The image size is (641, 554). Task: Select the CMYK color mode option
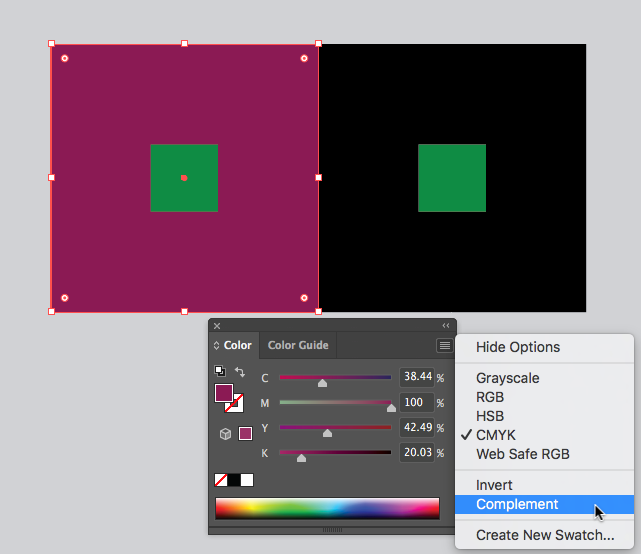pos(495,435)
